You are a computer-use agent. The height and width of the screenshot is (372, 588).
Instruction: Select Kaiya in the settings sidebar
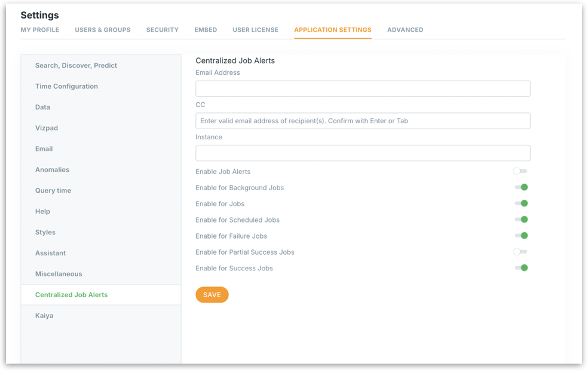pyautogui.click(x=44, y=316)
